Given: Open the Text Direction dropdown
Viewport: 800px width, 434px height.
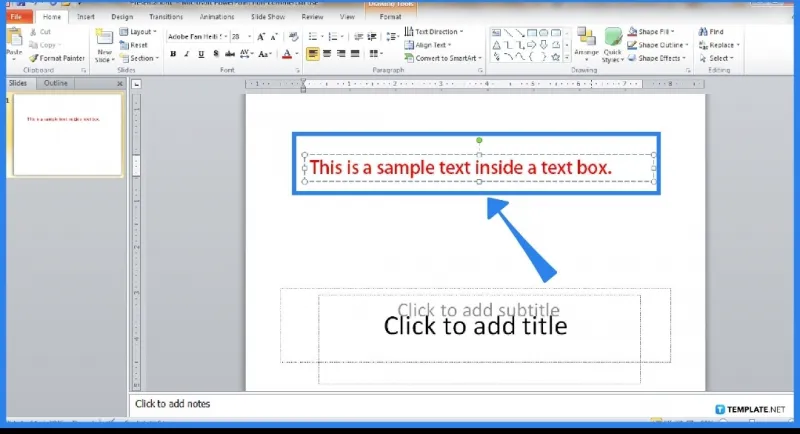Looking at the screenshot, I should pos(434,32).
